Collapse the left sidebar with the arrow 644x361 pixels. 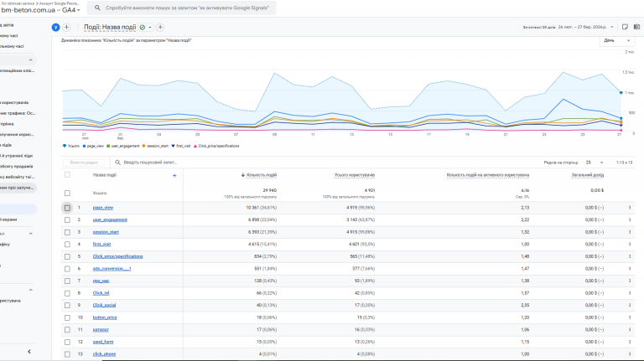[30, 352]
